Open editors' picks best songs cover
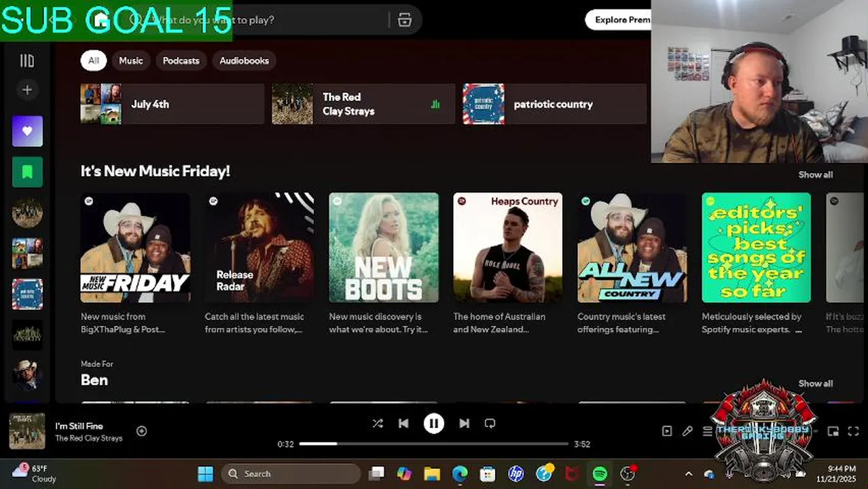This screenshot has width=868, height=489. click(757, 247)
